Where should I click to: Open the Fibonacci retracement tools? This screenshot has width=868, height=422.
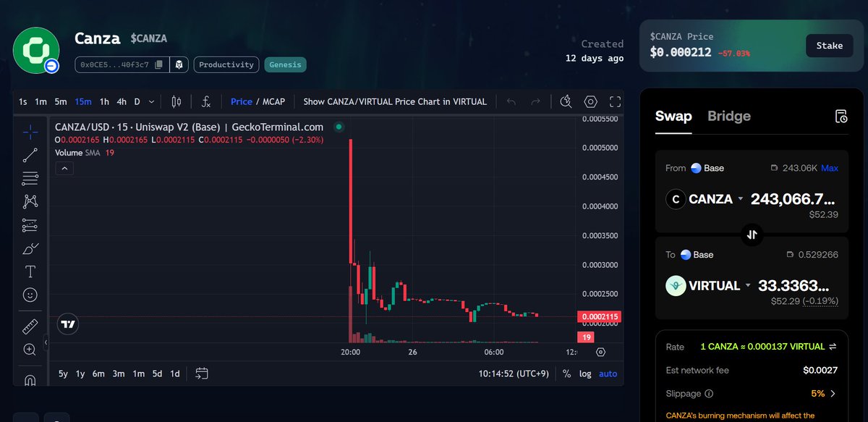click(x=30, y=178)
